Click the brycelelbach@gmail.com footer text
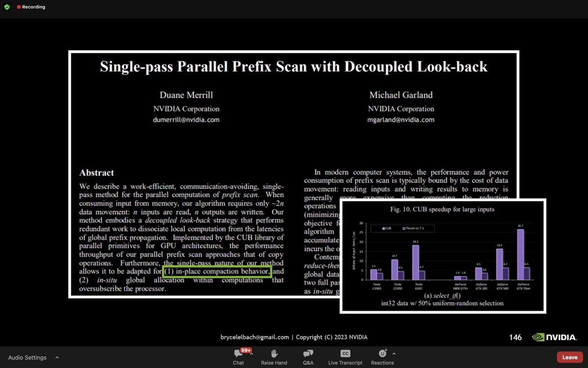This screenshot has height=368, width=588. click(x=255, y=337)
